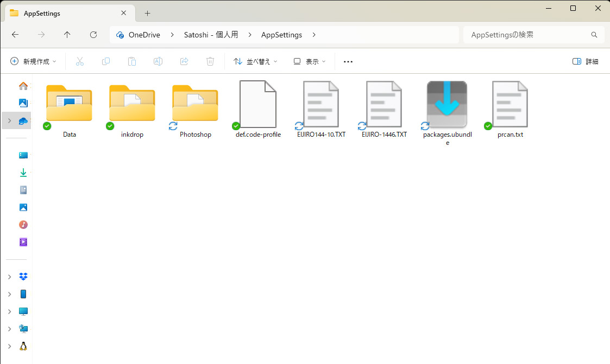
Task: Expand the Linux tree node
Action: 10,346
